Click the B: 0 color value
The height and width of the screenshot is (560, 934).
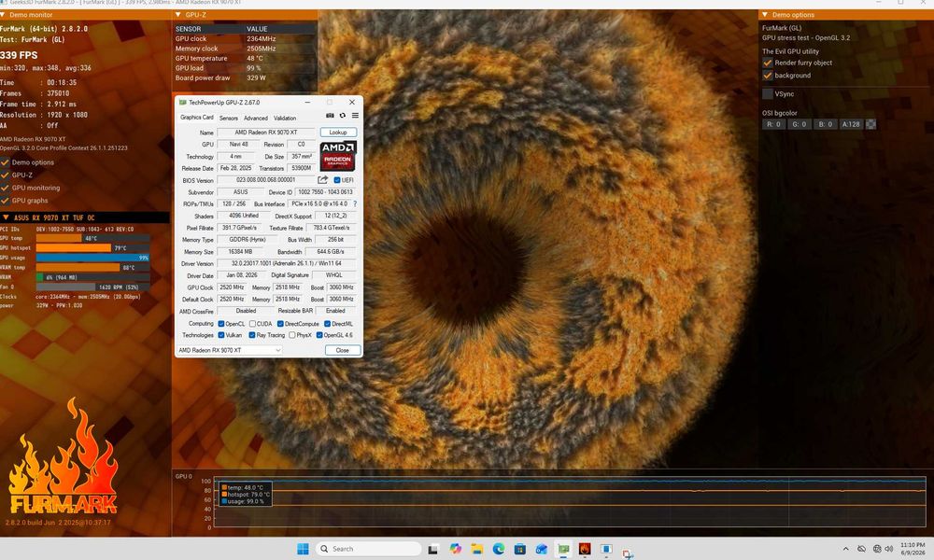coord(825,124)
